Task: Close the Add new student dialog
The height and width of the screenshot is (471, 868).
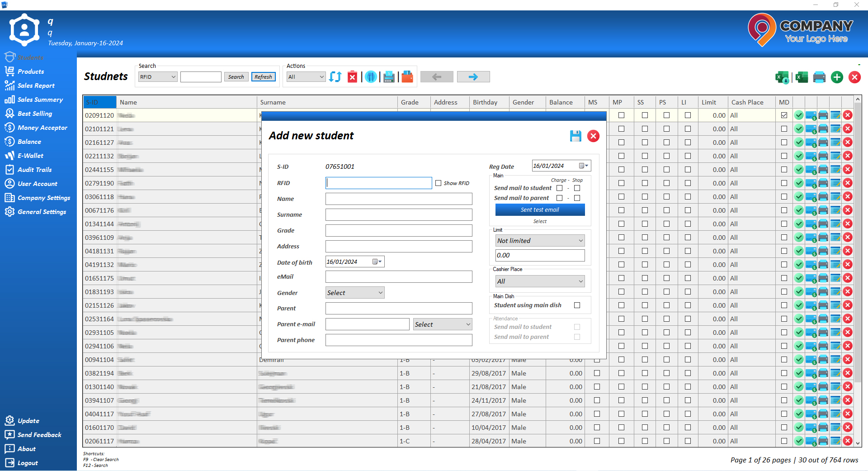Action: point(593,136)
